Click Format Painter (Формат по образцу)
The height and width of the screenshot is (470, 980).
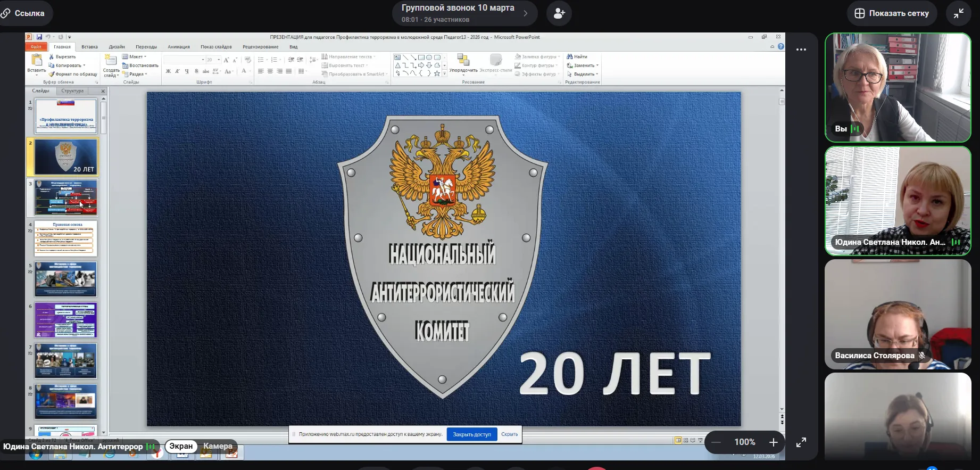tap(73, 74)
